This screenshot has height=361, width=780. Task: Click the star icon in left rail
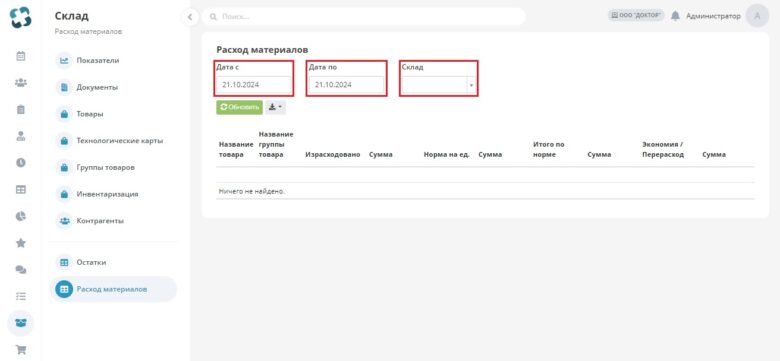(x=20, y=243)
